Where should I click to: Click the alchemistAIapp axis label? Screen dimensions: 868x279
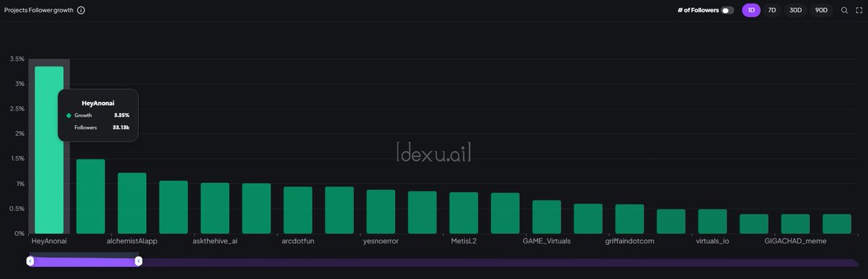click(x=132, y=241)
